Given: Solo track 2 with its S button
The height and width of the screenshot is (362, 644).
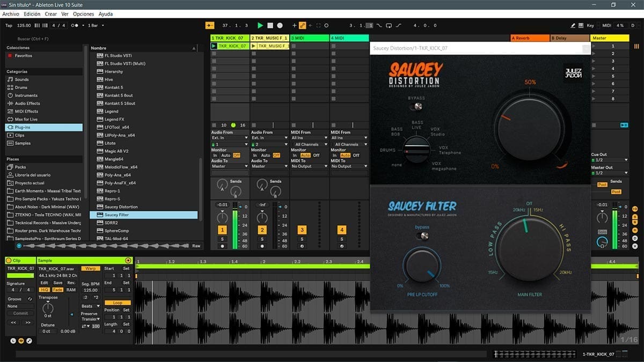Looking at the screenshot, I should pos(262,239).
